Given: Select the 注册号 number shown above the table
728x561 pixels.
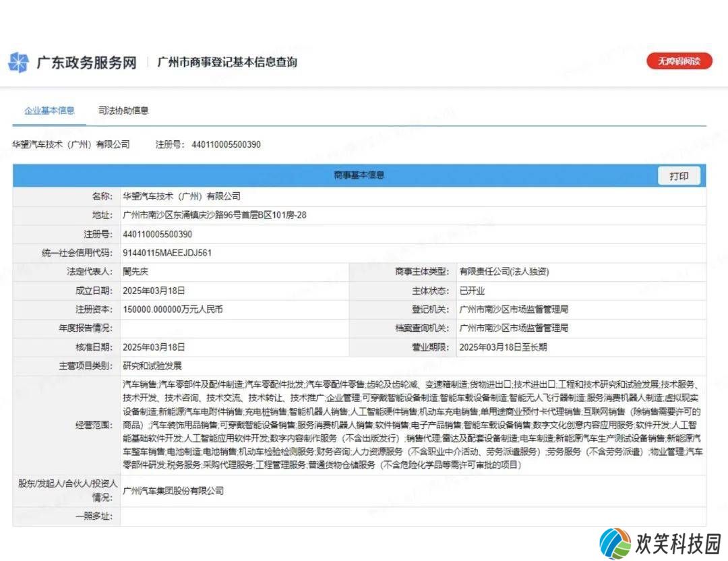Looking at the screenshot, I should click(x=226, y=144).
